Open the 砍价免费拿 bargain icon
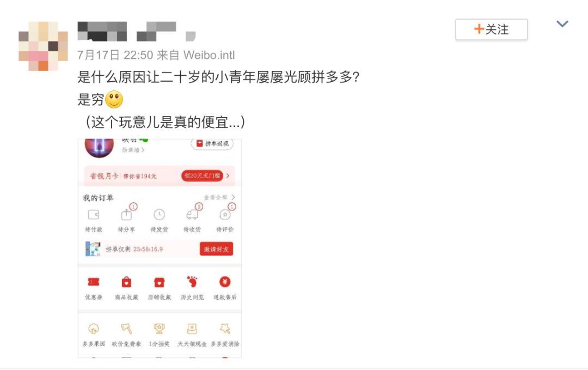The image size is (588, 370). pos(126,329)
